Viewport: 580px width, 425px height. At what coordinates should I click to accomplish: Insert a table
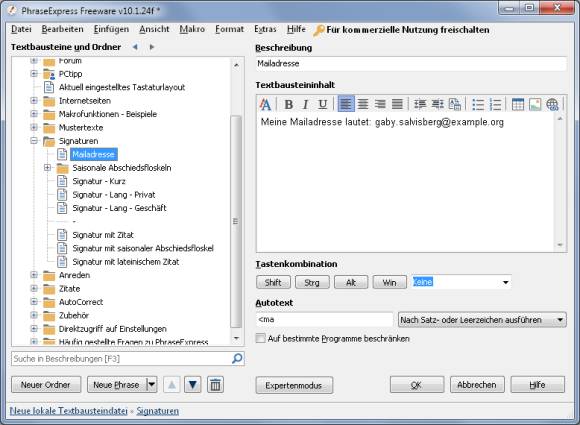click(x=517, y=104)
